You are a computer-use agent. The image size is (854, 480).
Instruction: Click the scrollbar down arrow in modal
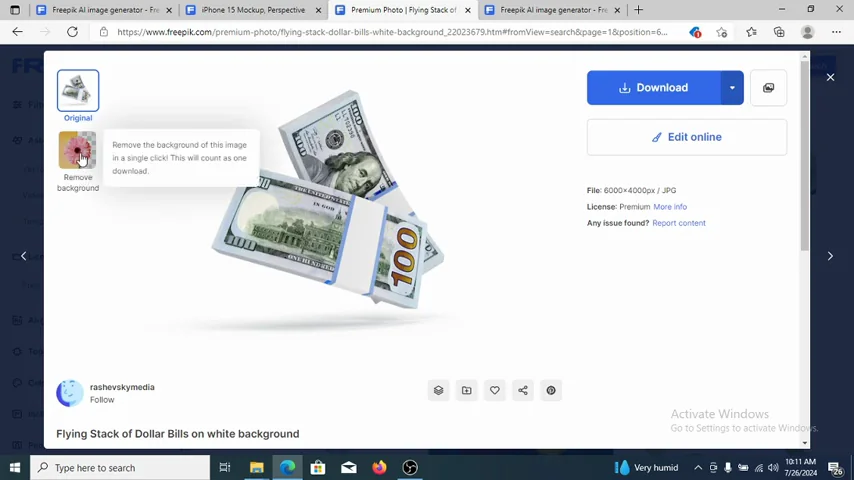point(804,443)
